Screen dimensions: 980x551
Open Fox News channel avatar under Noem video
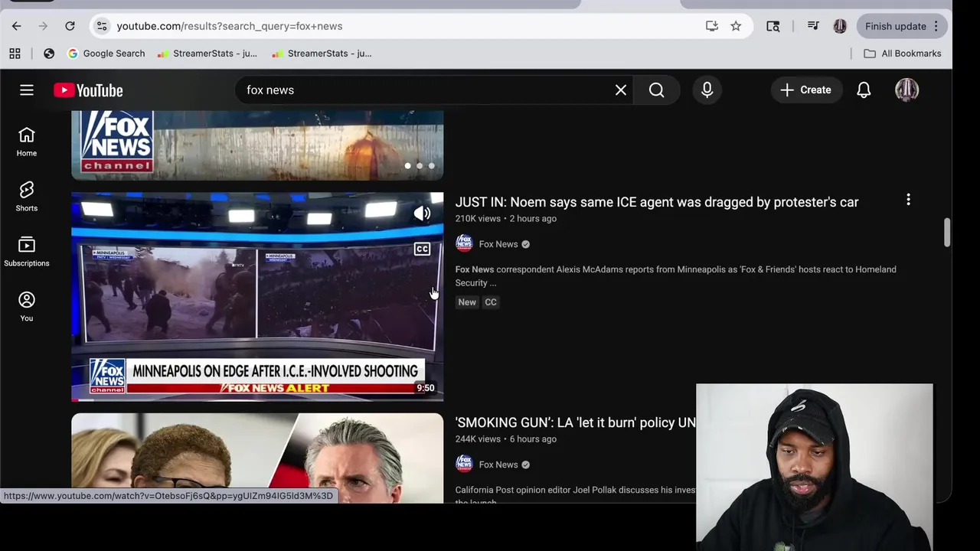(x=464, y=244)
